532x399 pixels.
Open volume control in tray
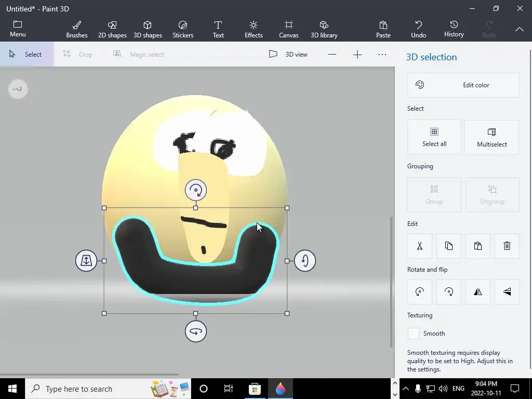[x=443, y=389]
